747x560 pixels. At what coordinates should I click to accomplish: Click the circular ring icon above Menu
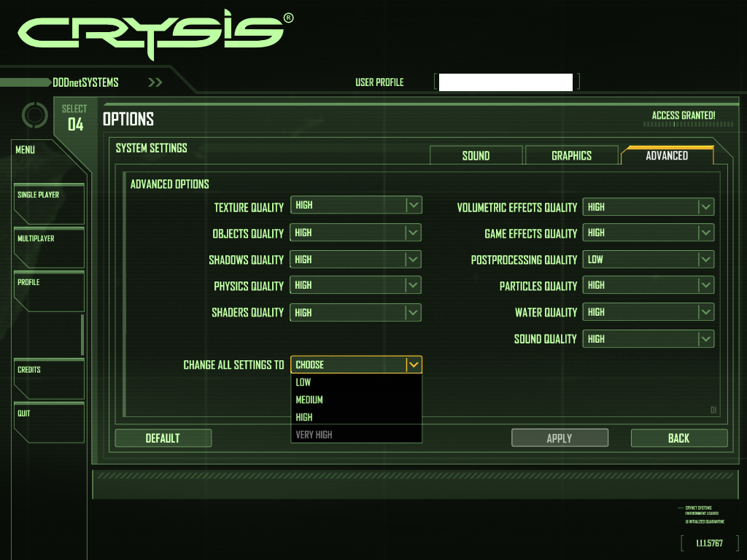pyautogui.click(x=35, y=114)
